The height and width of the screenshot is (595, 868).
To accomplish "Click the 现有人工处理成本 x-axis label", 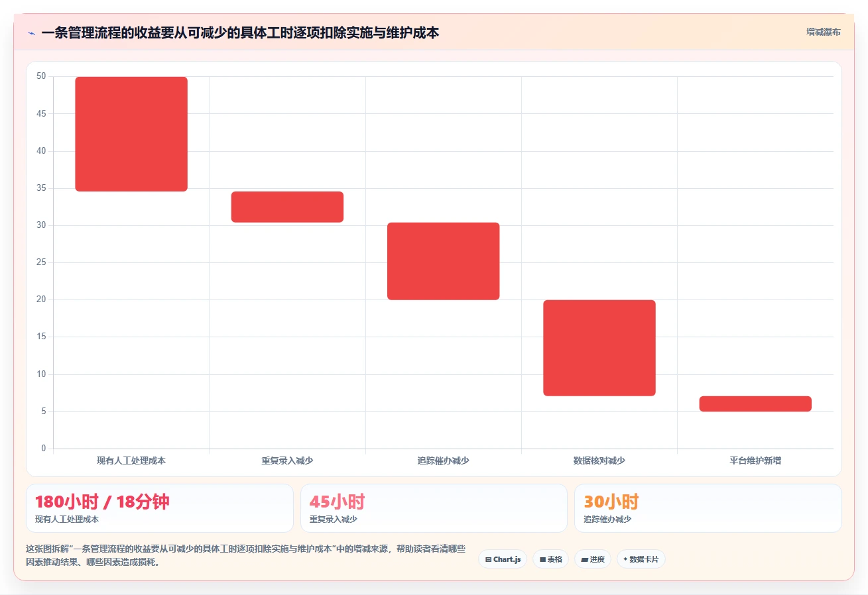I will click(x=131, y=460).
